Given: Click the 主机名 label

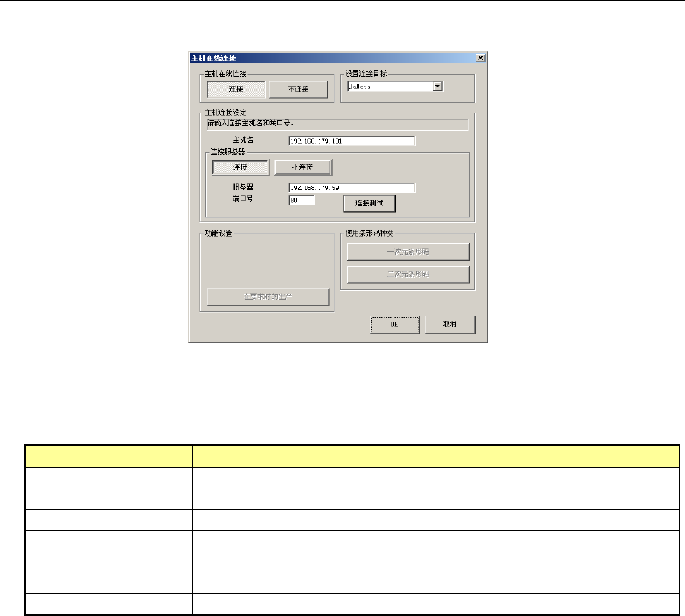Looking at the screenshot, I should point(243,140).
